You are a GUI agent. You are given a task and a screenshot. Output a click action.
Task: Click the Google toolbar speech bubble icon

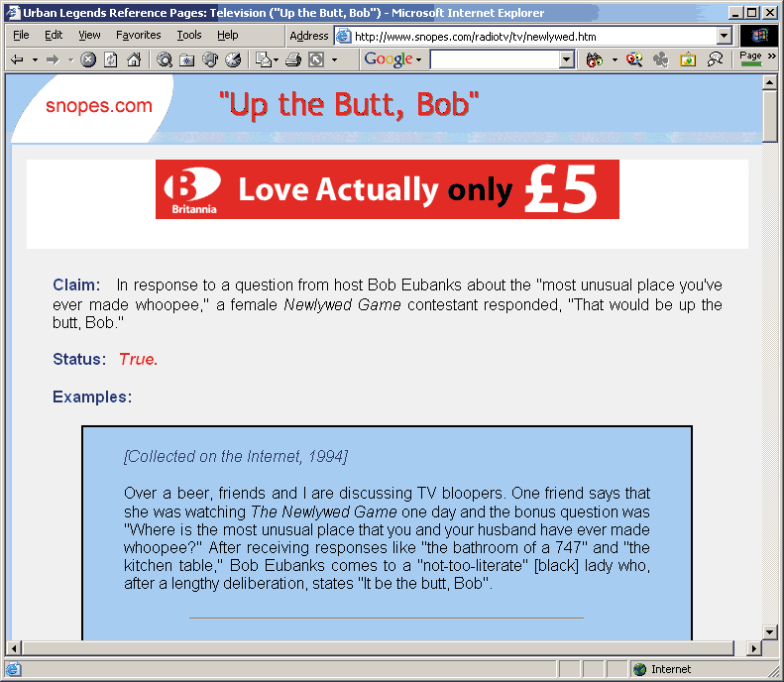coord(715,60)
